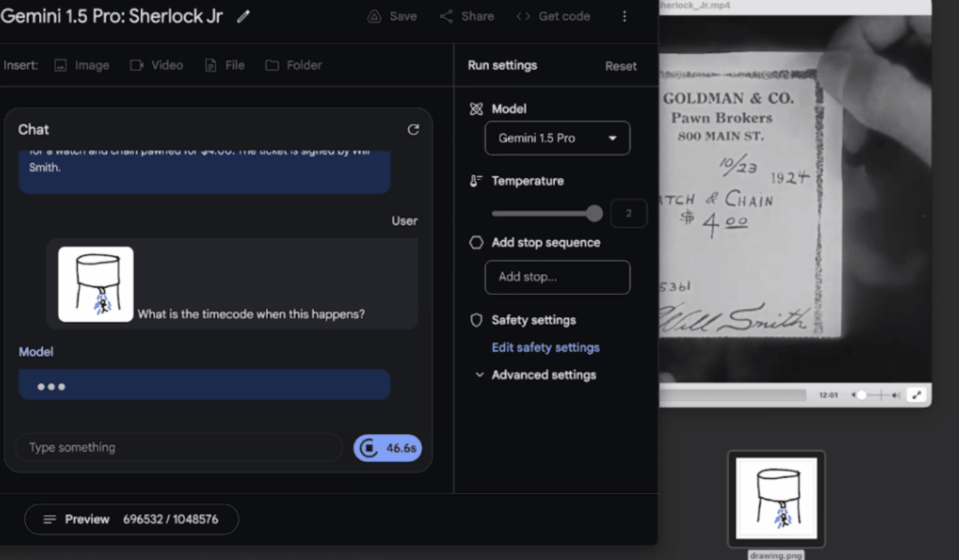Image resolution: width=959 pixels, height=560 pixels.
Task: Click the Type something input field
Action: [x=179, y=448]
